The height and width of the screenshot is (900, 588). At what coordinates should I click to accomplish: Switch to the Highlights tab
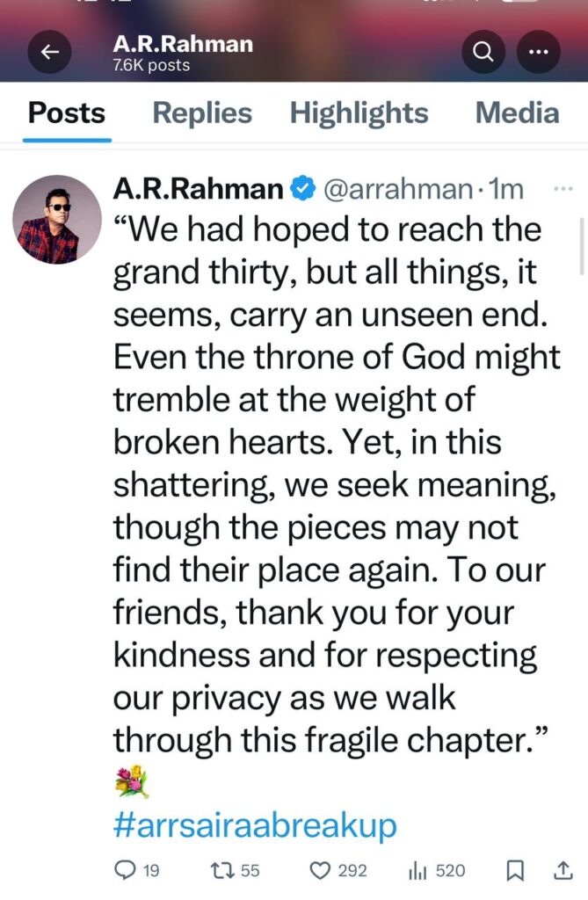coord(359,112)
